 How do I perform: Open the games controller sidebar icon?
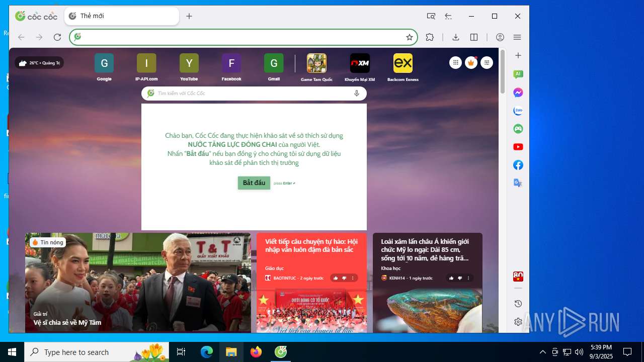518,129
